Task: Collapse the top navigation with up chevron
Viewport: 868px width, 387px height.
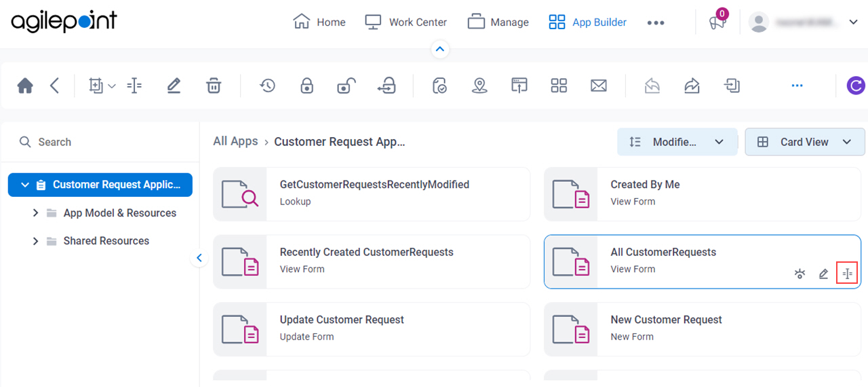Action: [440, 49]
